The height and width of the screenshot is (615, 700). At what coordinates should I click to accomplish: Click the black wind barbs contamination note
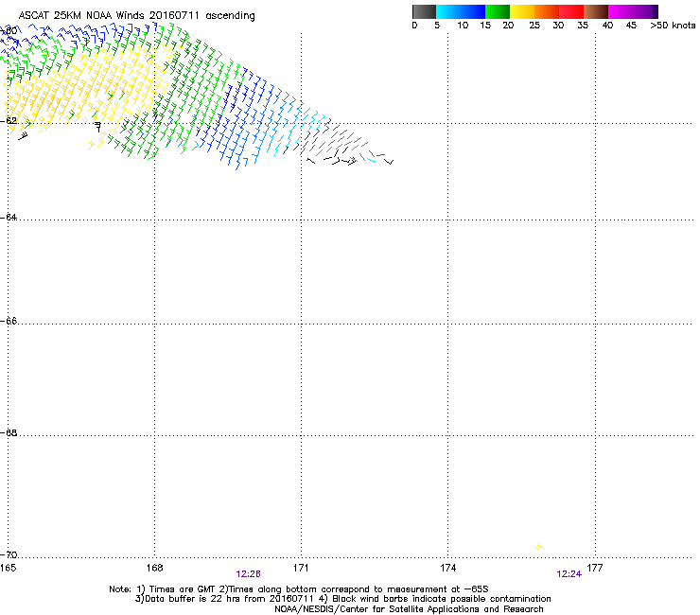(x=435, y=599)
